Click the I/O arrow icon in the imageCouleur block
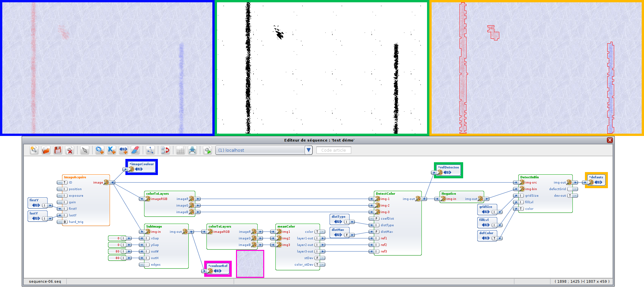This screenshot has width=644, height=287. 139,169
